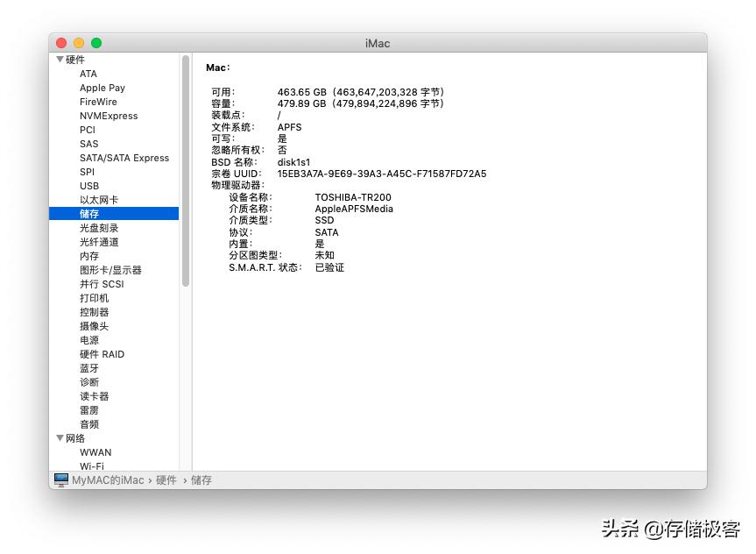Image resolution: width=756 pixels, height=554 pixels.
Task: Select ATA in the hardware list
Action: point(88,74)
